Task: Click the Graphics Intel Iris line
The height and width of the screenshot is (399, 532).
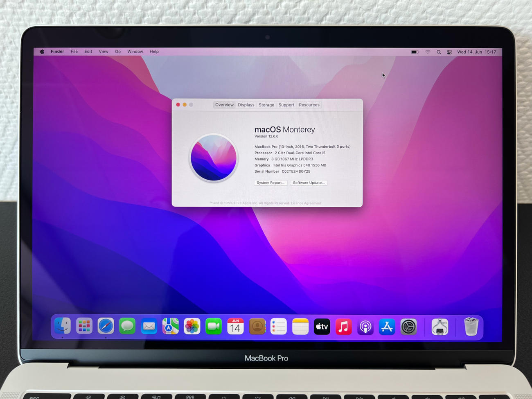Action: (x=290, y=165)
